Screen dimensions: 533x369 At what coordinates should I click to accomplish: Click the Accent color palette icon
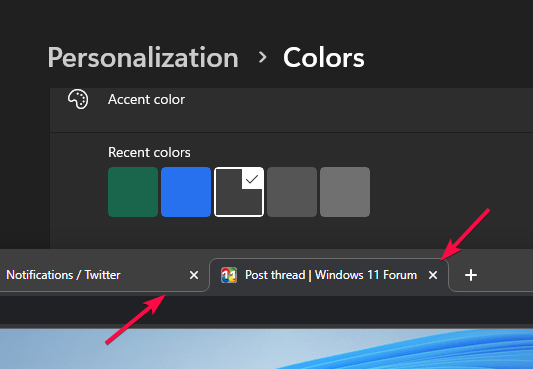(78, 99)
